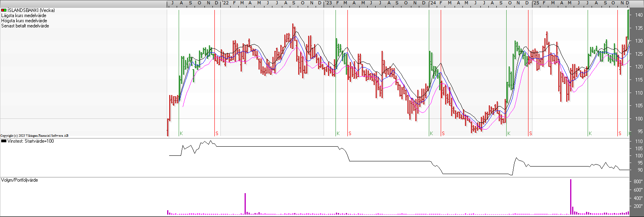Click the first green K marker in 2021
644x217 pixels.
click(x=181, y=134)
